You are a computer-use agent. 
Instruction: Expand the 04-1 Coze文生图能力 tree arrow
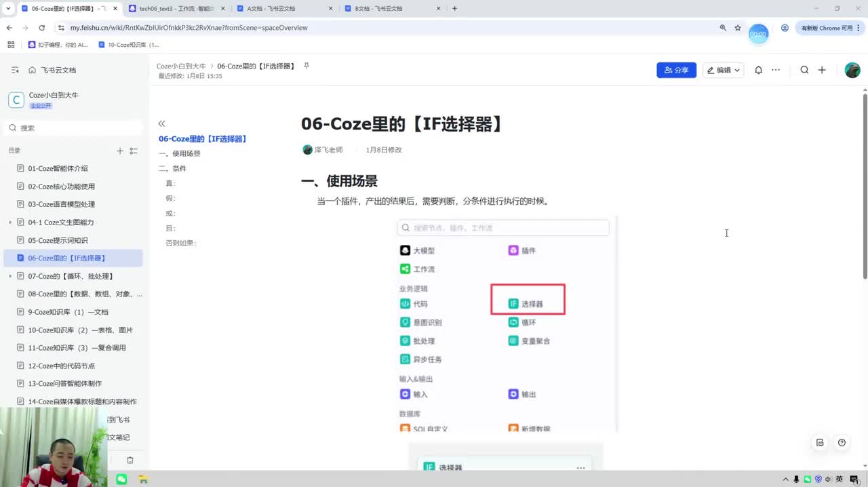(x=10, y=222)
